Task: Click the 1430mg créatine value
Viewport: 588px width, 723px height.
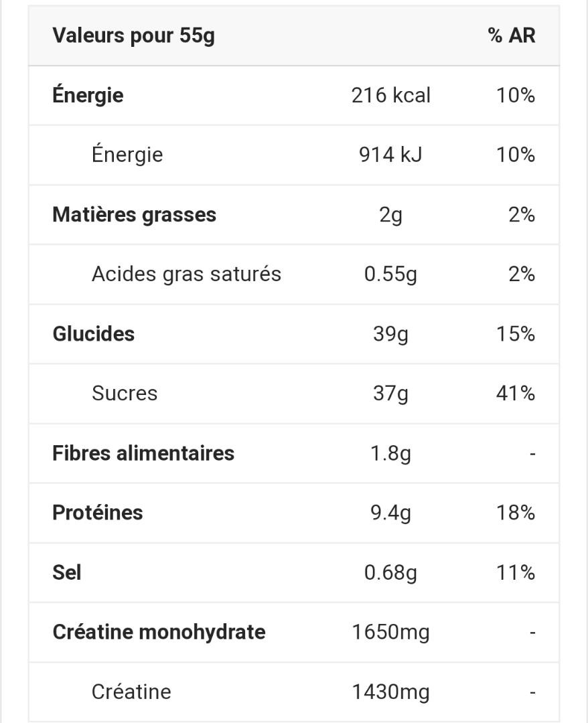Action: pyautogui.click(x=390, y=692)
